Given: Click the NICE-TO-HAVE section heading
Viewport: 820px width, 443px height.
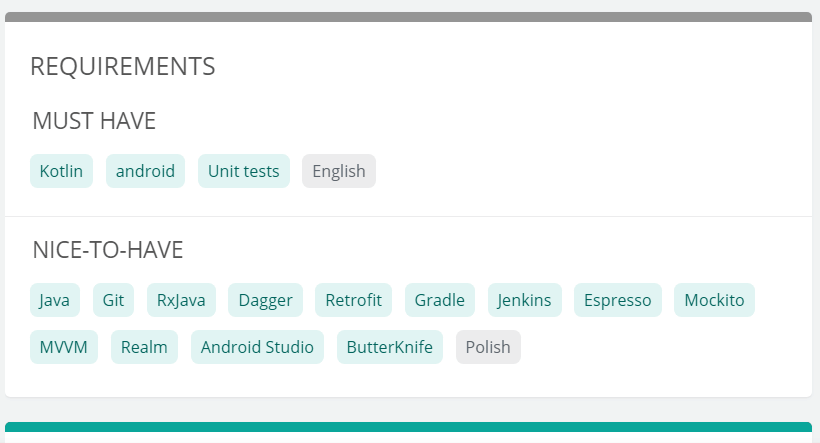Looking at the screenshot, I should tap(108, 250).
